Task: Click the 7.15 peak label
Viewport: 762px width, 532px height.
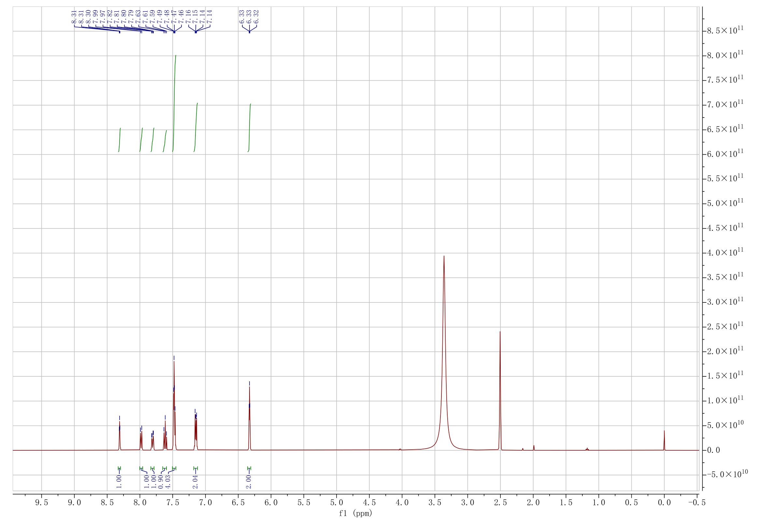Action: click(195, 17)
